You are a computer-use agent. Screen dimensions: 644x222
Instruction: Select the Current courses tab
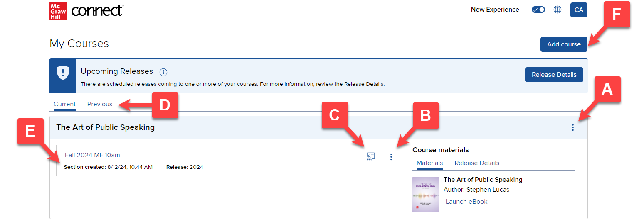(x=64, y=104)
